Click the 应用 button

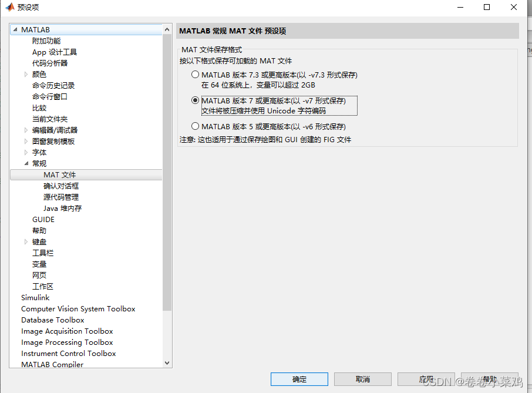426,379
